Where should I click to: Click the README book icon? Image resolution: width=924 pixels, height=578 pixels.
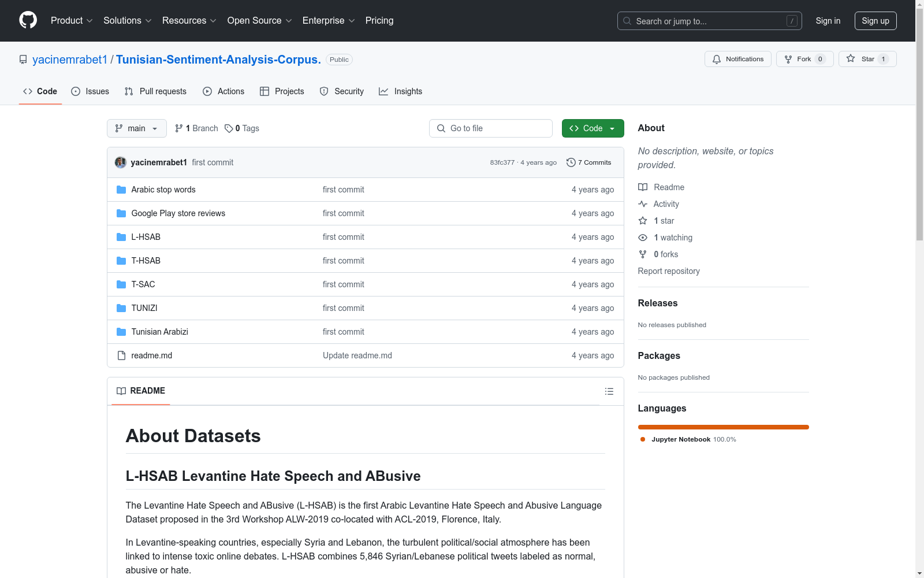(x=121, y=391)
